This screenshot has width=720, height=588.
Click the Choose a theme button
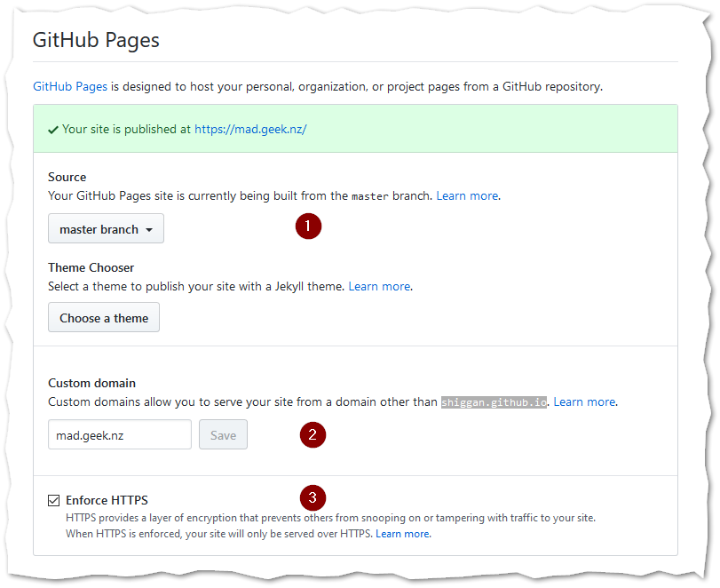104,317
